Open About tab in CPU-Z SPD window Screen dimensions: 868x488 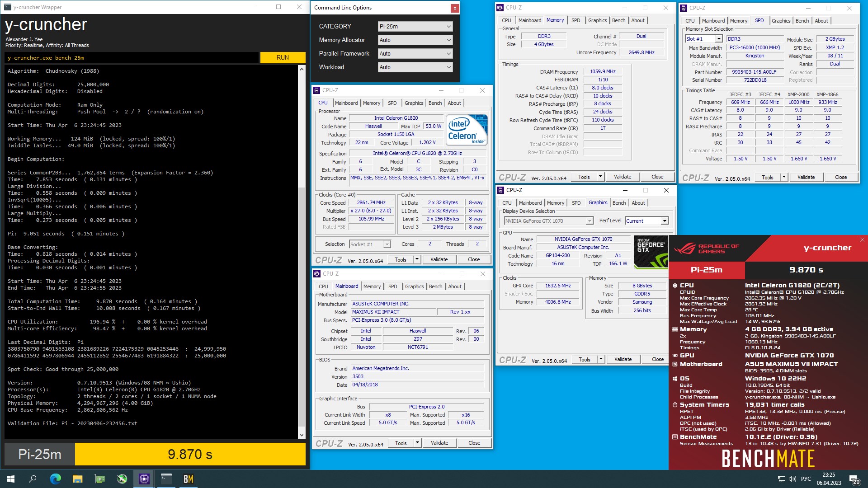click(821, 21)
